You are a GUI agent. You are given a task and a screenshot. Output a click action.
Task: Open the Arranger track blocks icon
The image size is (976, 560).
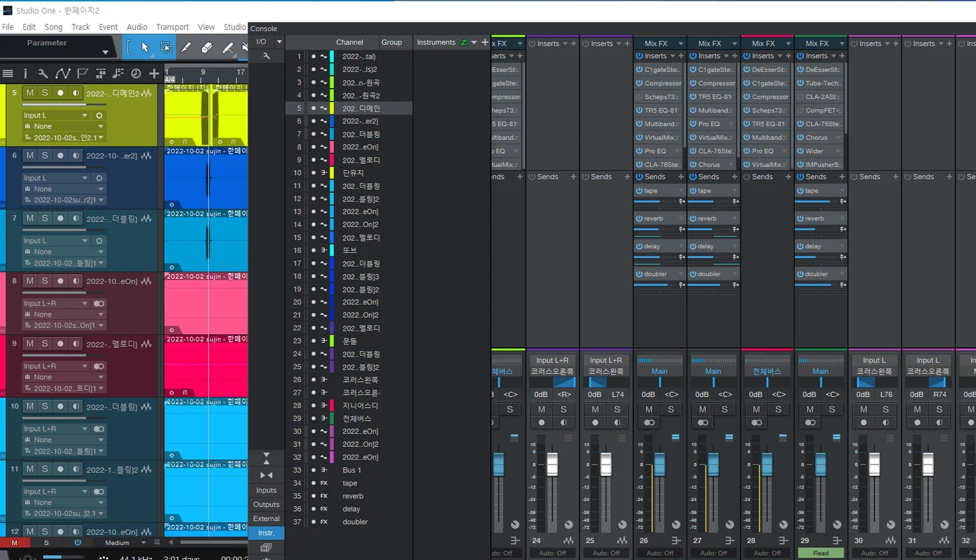tap(100, 74)
